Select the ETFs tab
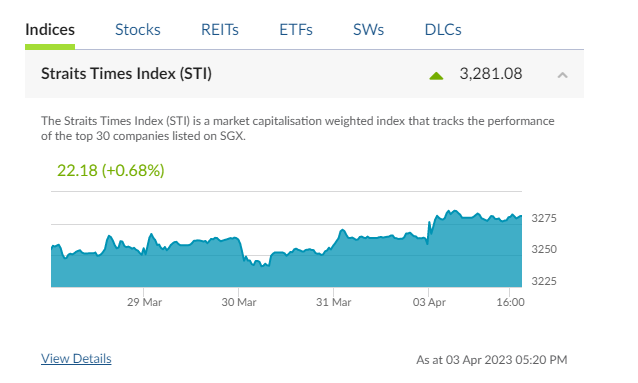The height and width of the screenshot is (383, 638). 296,30
